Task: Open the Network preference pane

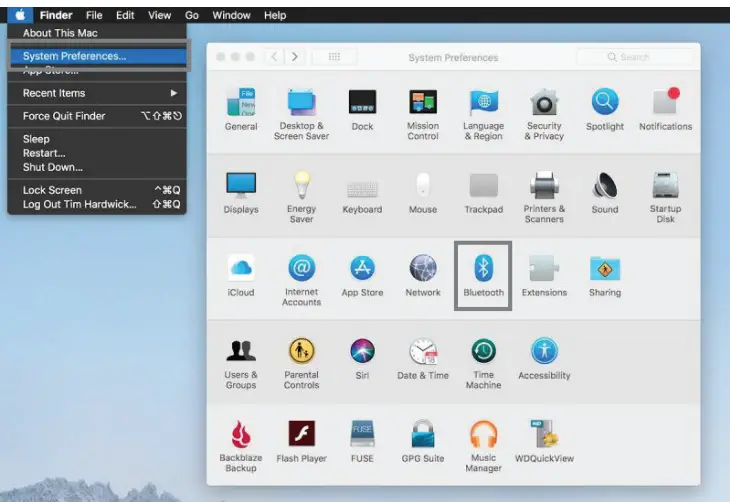Action: click(423, 276)
